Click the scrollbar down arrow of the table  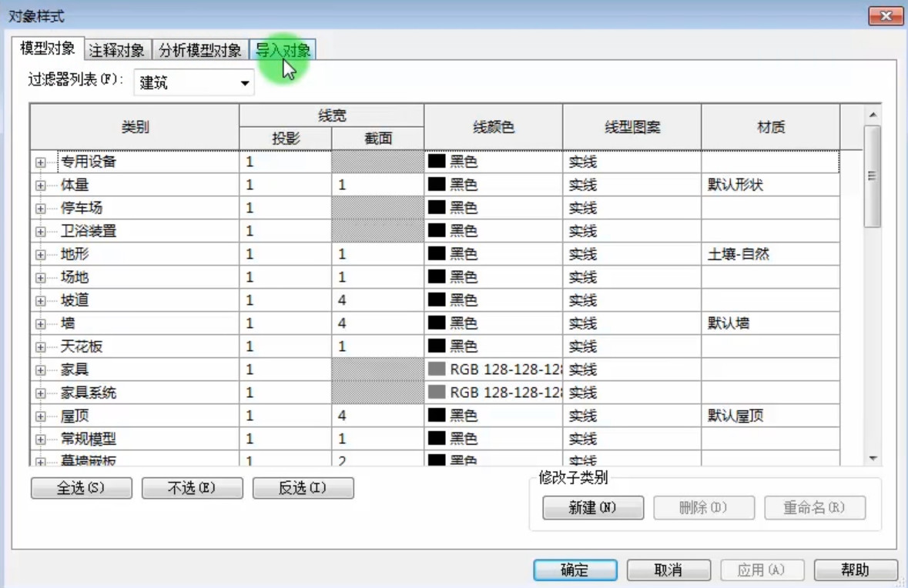tap(873, 459)
